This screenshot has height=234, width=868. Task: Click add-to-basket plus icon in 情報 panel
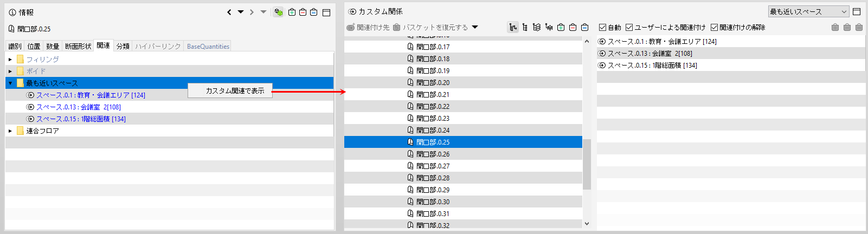[x=292, y=12]
